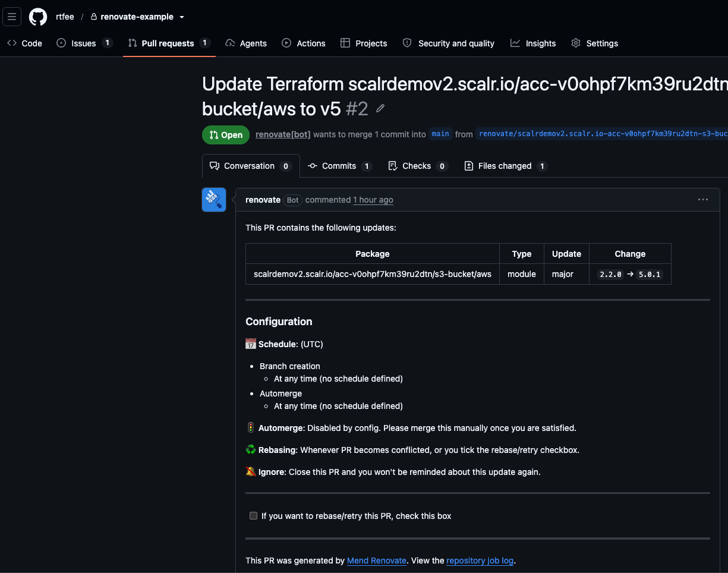Image resolution: width=728 pixels, height=573 pixels.
Task: Open the repository job log link
Action: click(480, 561)
